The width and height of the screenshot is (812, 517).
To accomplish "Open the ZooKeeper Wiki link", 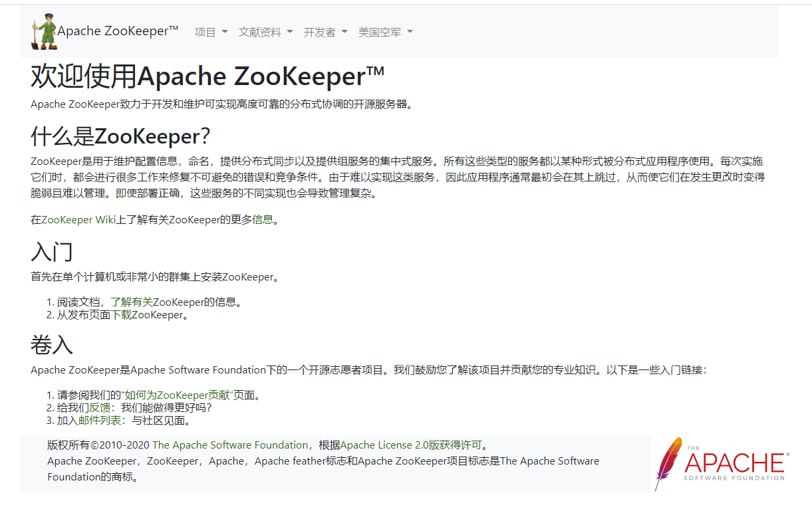I will coord(78,219).
